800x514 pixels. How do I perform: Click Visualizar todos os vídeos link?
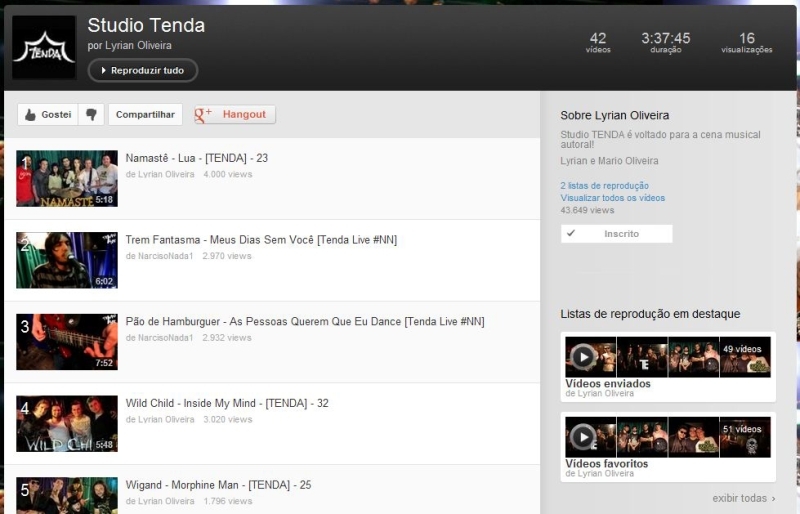[613, 198]
